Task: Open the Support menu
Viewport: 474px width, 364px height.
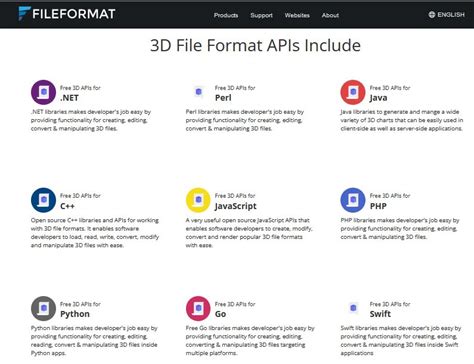Action: 261,15
